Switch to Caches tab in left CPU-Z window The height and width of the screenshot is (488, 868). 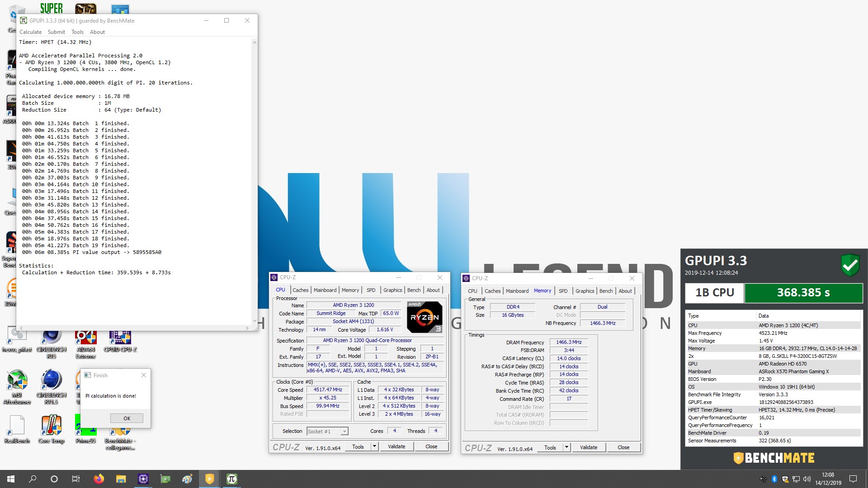300,290
